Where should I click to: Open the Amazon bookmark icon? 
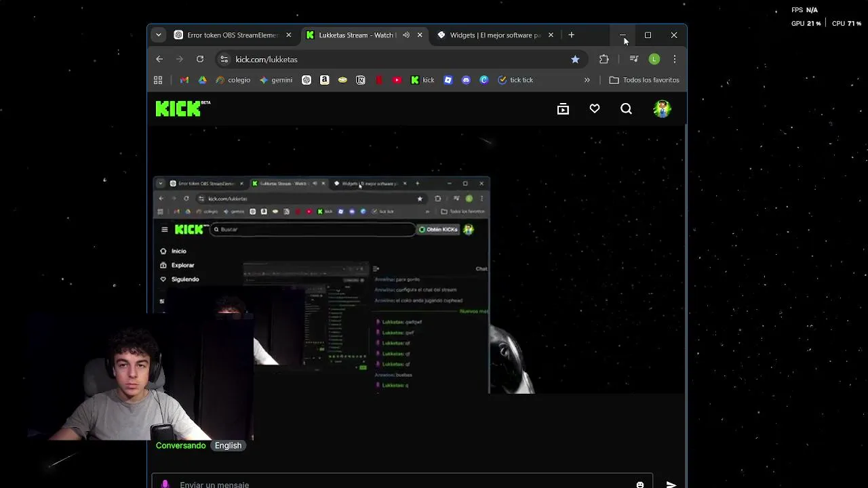(324, 80)
